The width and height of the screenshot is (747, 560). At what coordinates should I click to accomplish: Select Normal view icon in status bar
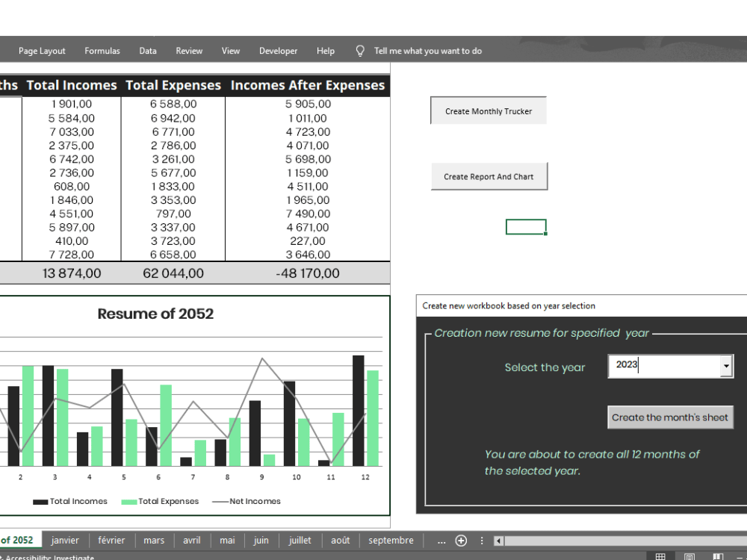coord(660,557)
